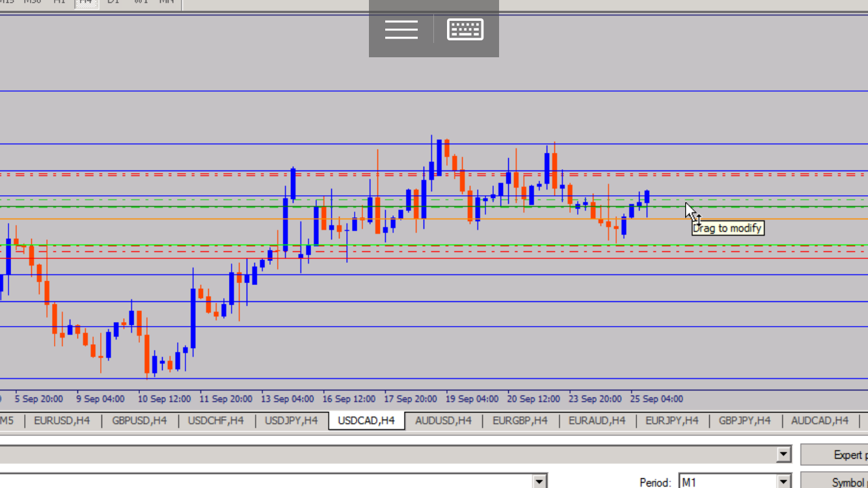
Task: Click the active USDCAD,H4 tab
Action: [366, 420]
